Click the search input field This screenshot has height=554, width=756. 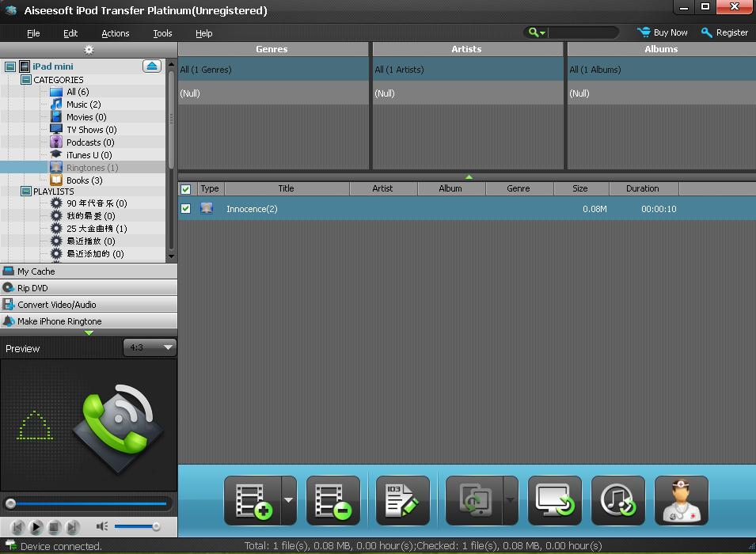(583, 32)
